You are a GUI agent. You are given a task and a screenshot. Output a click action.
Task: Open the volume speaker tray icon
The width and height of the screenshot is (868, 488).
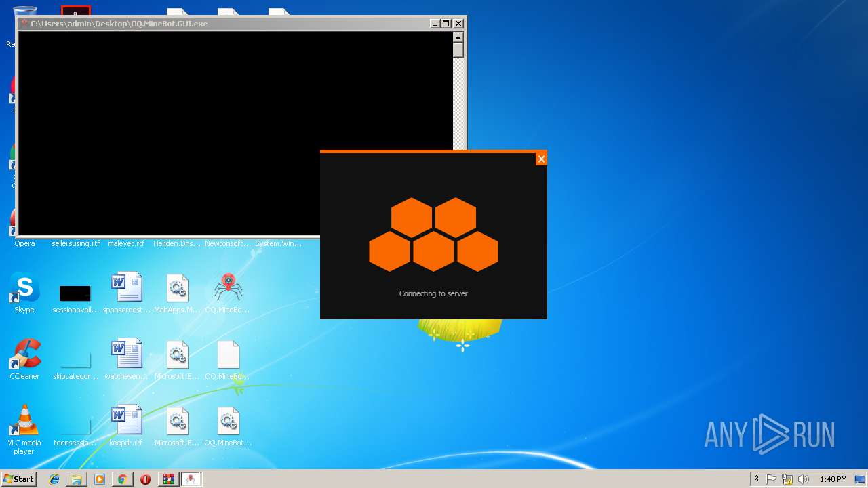804,479
